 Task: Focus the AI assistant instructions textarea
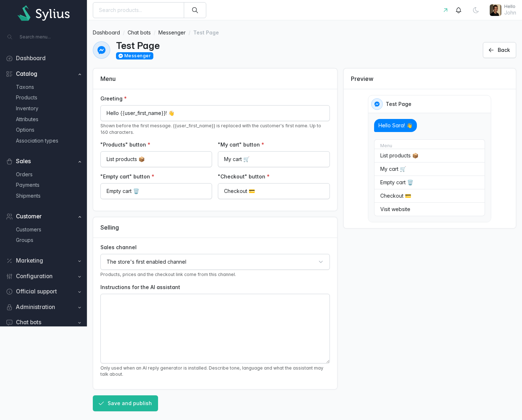point(215,329)
